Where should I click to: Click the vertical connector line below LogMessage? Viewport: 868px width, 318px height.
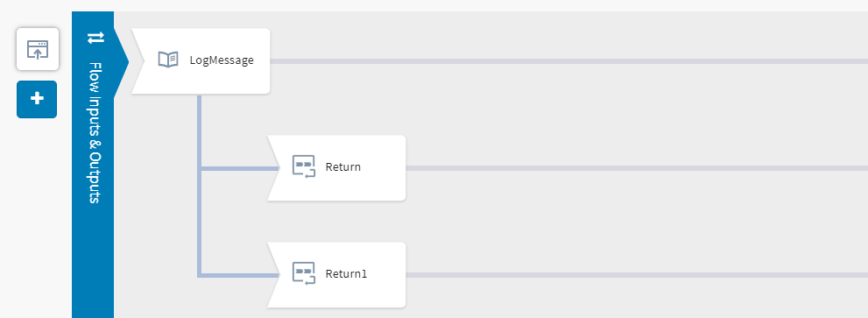pyautogui.click(x=200, y=186)
